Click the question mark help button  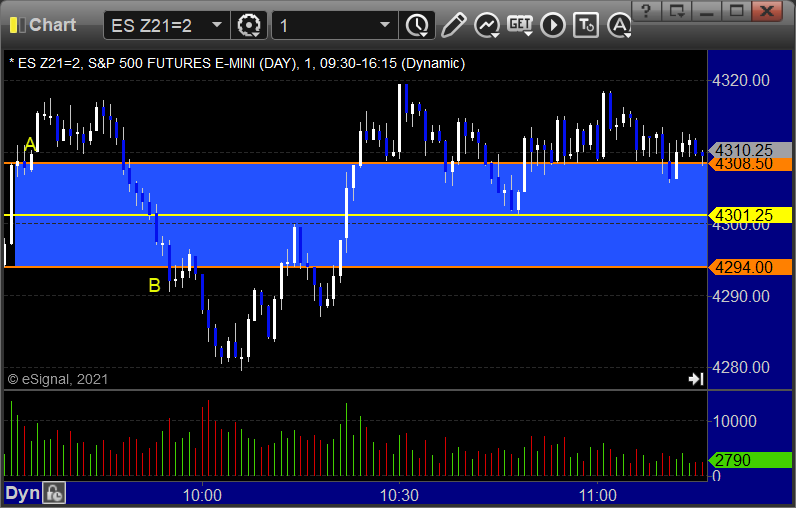(x=646, y=11)
